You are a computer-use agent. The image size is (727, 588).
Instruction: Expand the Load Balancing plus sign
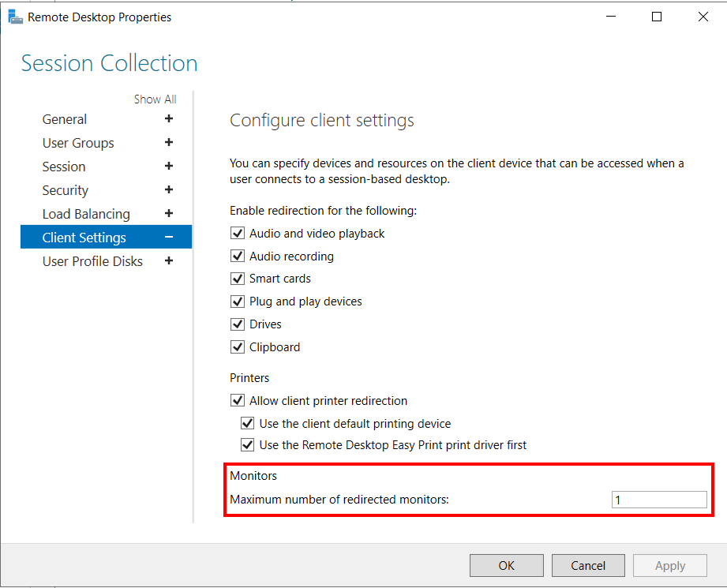coord(169,213)
